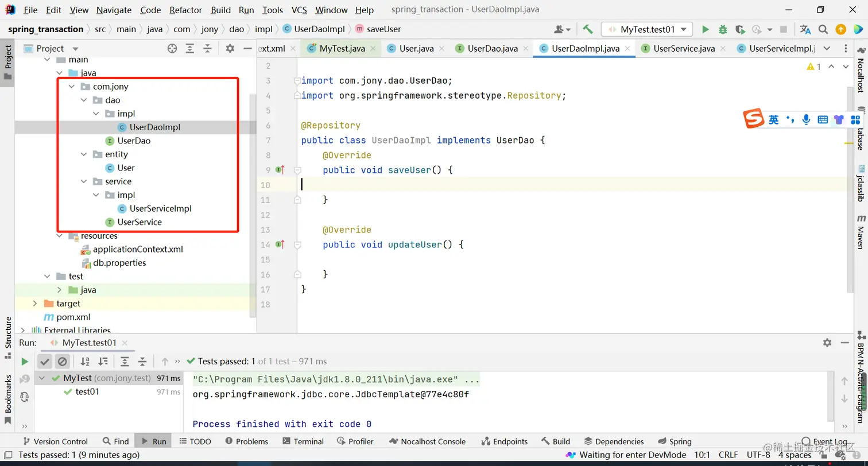Image resolution: width=868 pixels, height=466 pixels.
Task: Collapse the service package node
Action: [84, 181]
